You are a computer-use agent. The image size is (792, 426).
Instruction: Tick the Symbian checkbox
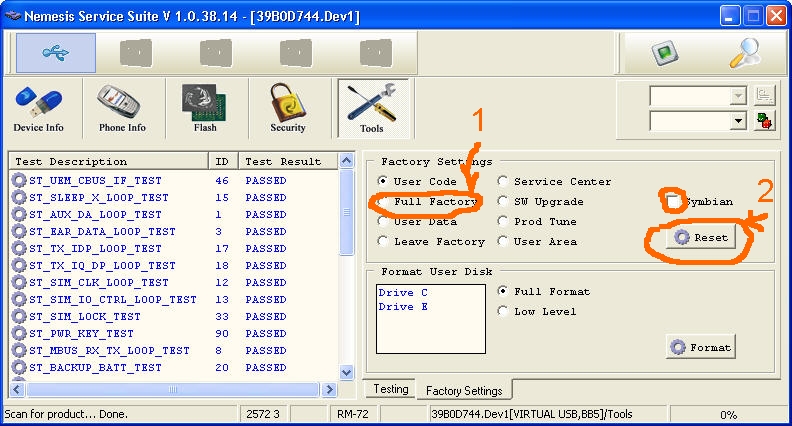[x=673, y=202]
